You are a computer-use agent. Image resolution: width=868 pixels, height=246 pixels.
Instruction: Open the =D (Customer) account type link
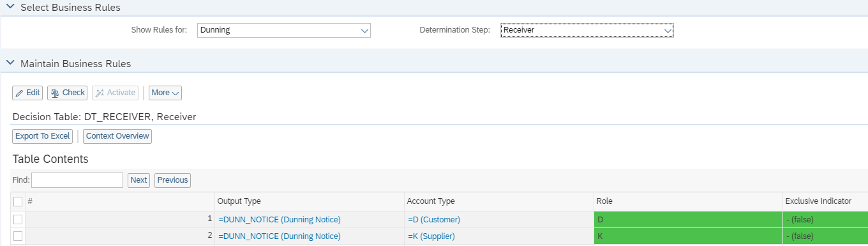(x=434, y=220)
